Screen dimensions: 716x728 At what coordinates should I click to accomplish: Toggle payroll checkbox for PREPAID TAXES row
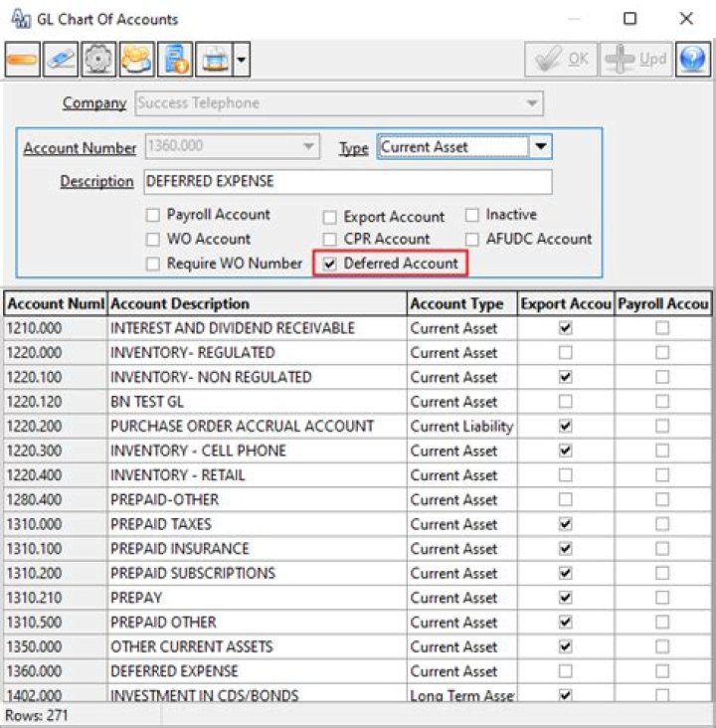(662, 524)
